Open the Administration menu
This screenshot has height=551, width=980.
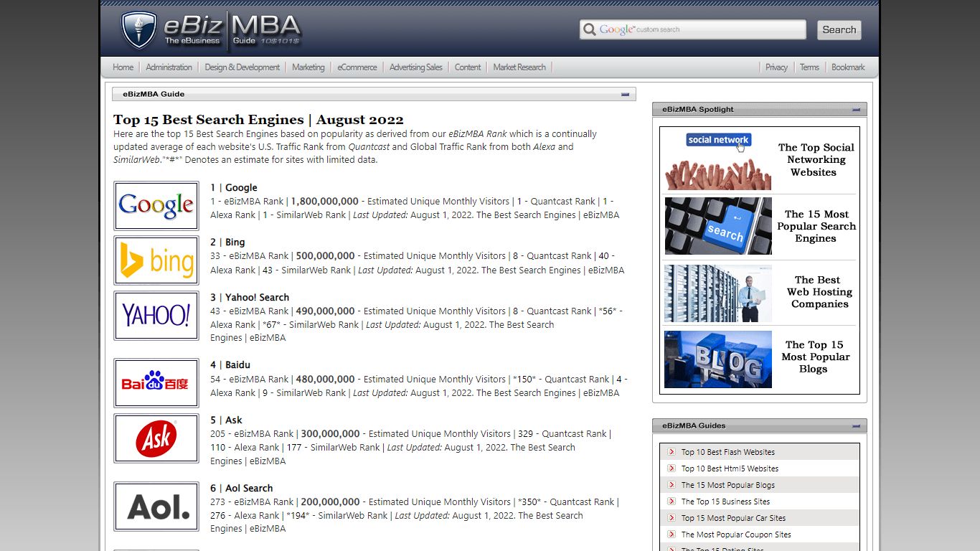tap(169, 67)
